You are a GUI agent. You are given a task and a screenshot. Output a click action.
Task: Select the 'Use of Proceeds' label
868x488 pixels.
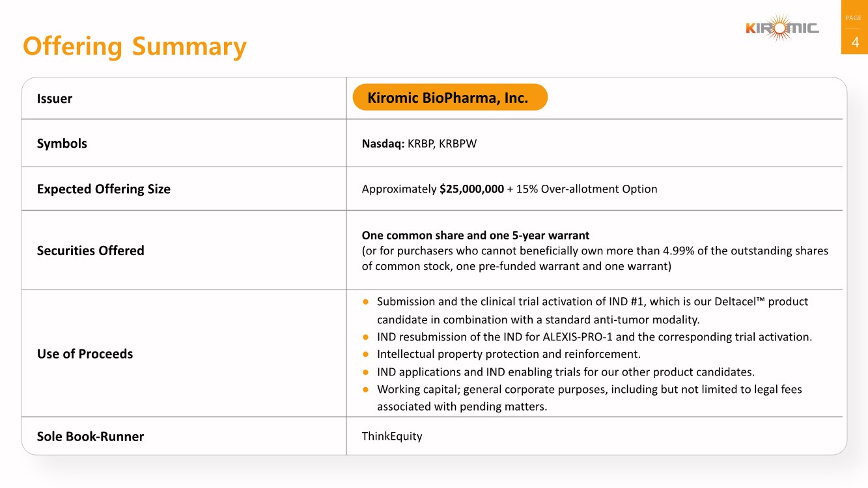point(85,354)
